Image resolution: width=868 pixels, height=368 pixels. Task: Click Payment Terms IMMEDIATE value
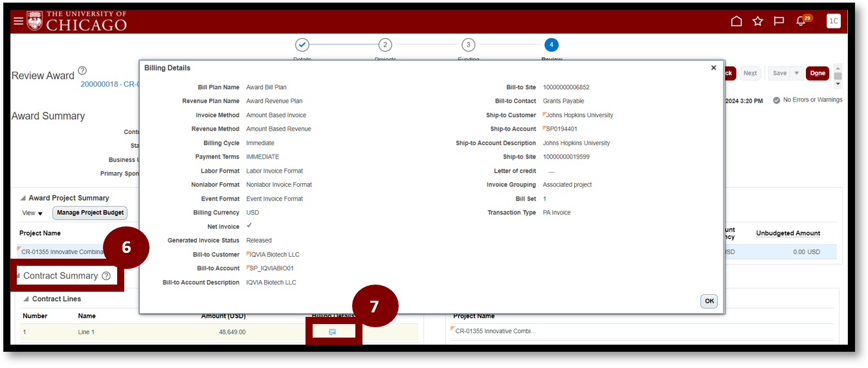[x=262, y=157]
